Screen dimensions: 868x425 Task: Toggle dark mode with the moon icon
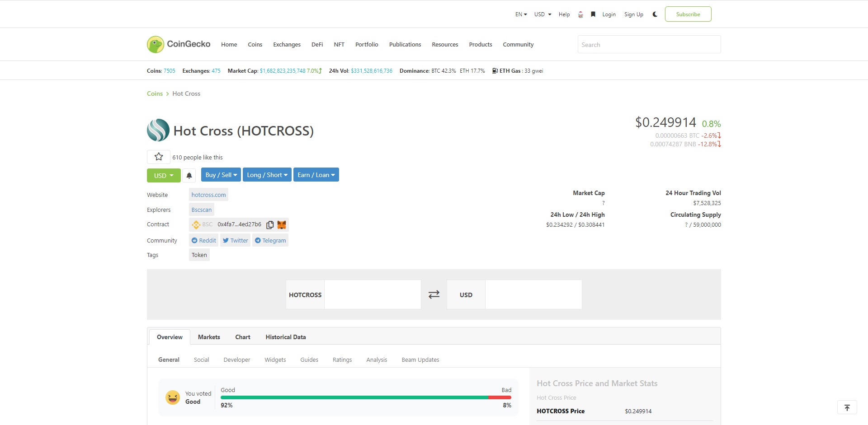click(655, 14)
